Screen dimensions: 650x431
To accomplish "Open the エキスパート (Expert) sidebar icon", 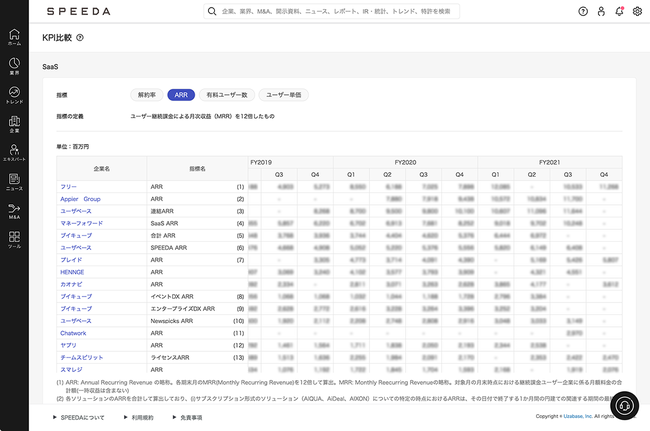I will (x=14, y=153).
